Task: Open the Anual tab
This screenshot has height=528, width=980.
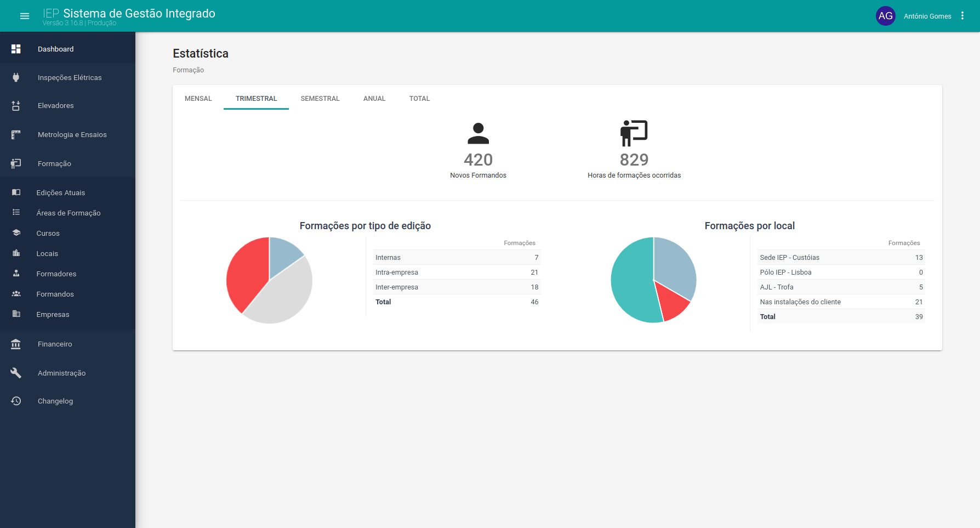Action: tap(374, 99)
